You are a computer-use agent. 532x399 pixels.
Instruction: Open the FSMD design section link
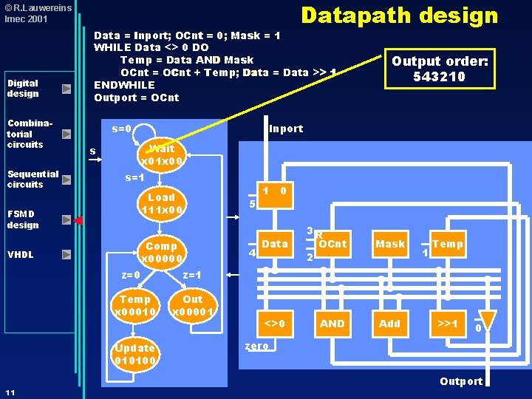(x=23, y=219)
